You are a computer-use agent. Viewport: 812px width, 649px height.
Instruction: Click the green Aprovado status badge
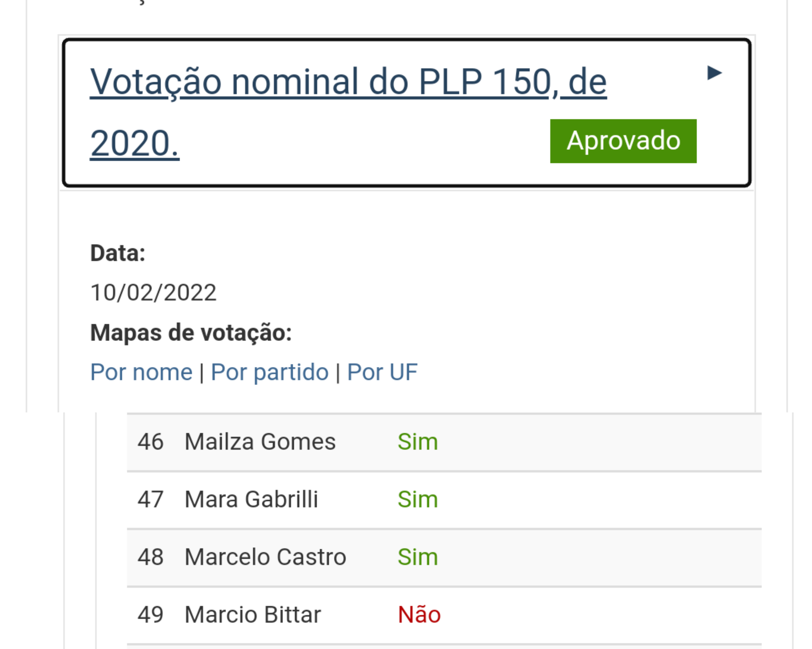[x=623, y=141]
